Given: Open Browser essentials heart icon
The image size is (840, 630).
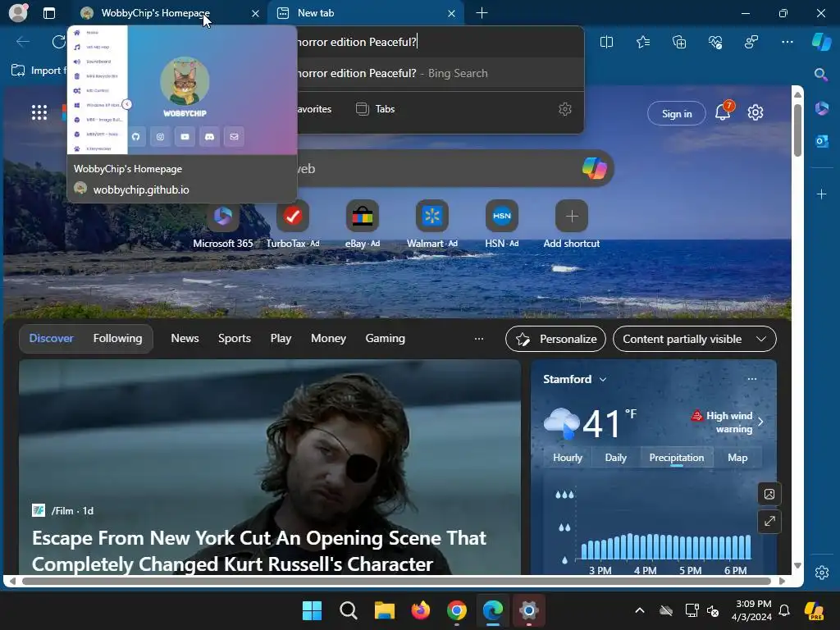Looking at the screenshot, I should pos(715,42).
